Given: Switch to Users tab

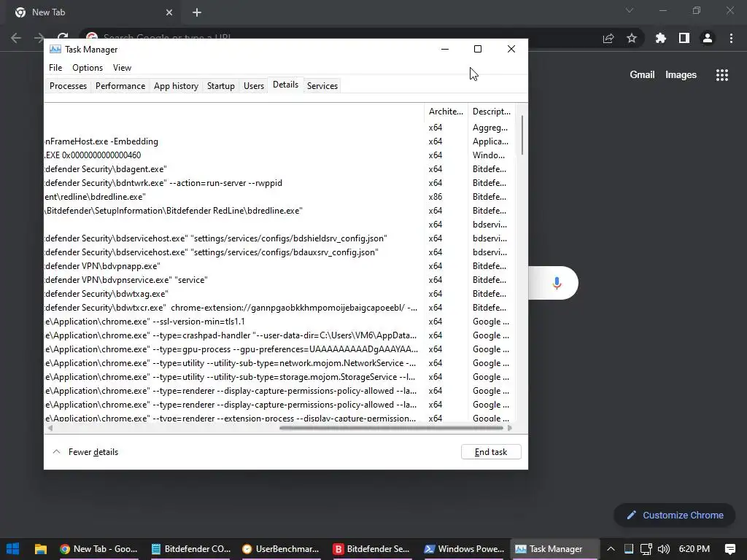Looking at the screenshot, I should click(x=253, y=86).
